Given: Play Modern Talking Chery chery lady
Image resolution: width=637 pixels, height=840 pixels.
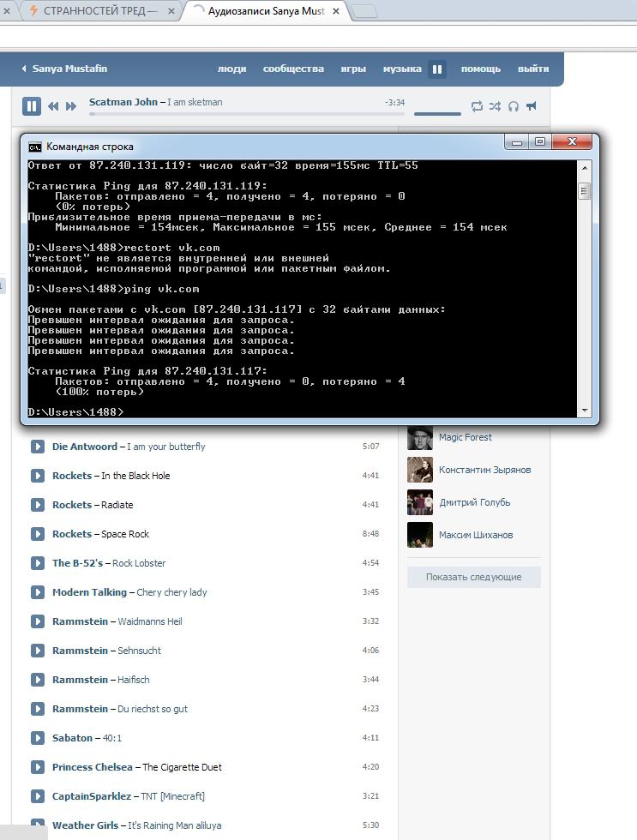Looking at the screenshot, I should (38, 592).
